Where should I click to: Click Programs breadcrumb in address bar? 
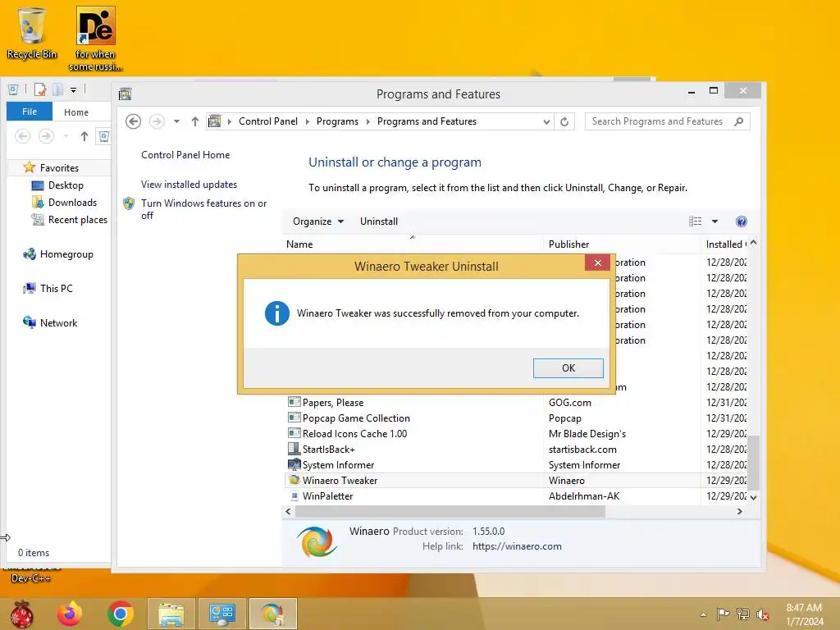[x=337, y=121]
